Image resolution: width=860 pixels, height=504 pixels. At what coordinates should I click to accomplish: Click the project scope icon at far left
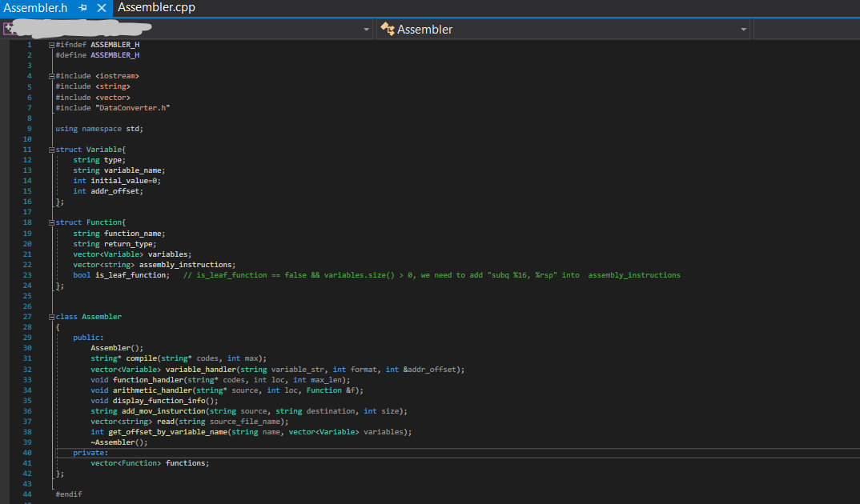tap(9, 29)
